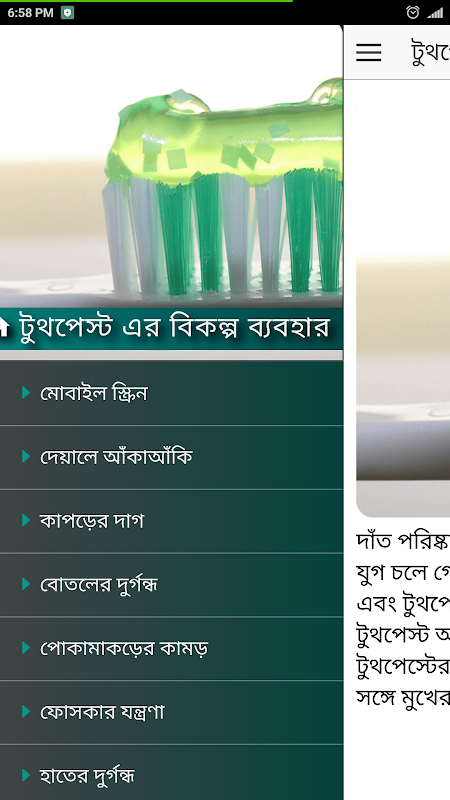Tap the hamburger menu icon
The height and width of the screenshot is (800, 450).
coord(368,52)
